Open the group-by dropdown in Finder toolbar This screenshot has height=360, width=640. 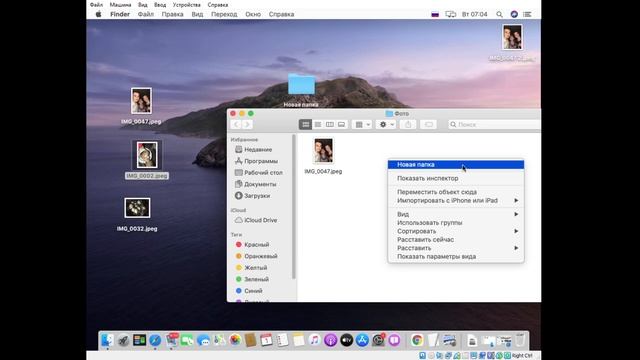pyautogui.click(x=362, y=124)
